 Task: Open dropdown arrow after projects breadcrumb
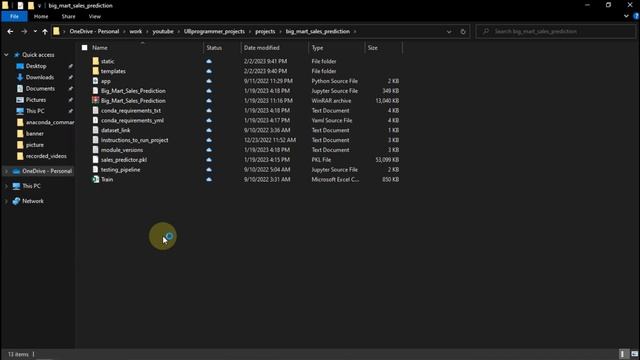coord(280,31)
